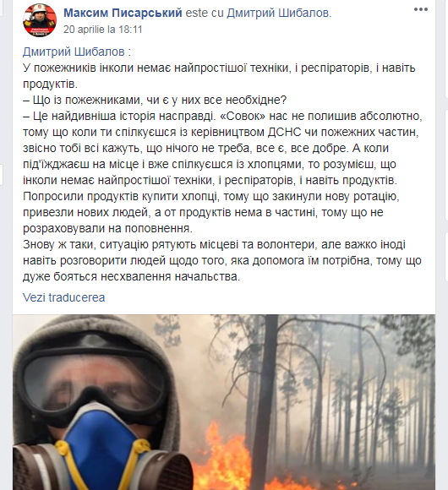The height and width of the screenshot is (490, 448).
Task: Open the post permalink from 20 aprilie timestamp
Action: click(x=103, y=30)
